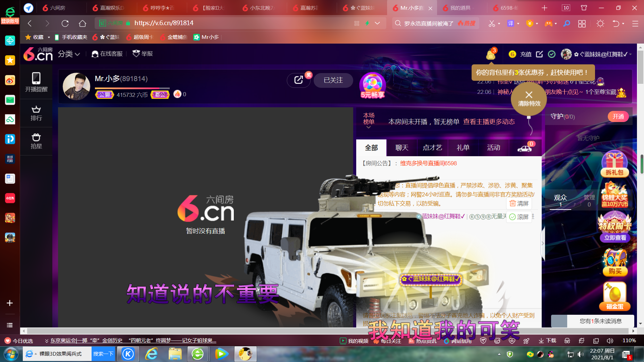Reload the current page
Image resolution: width=644 pixels, height=362 pixels.
click(65, 23)
